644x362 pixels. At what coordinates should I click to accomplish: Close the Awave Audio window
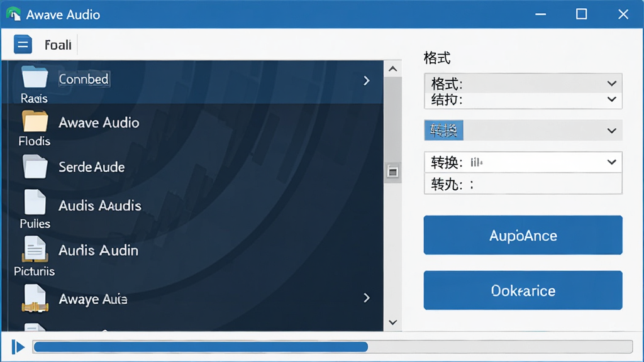[623, 14]
